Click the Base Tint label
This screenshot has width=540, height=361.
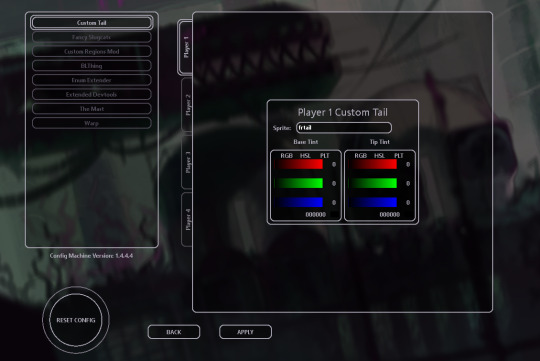(305, 142)
